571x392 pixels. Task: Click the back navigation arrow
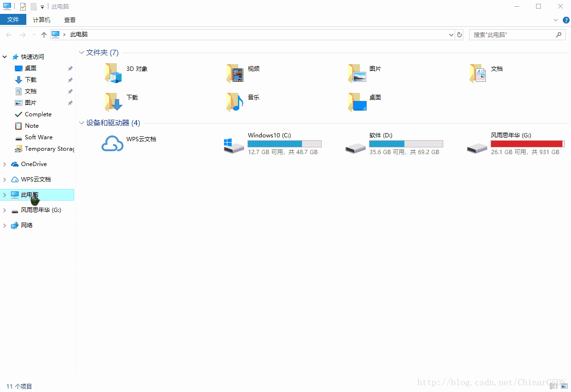(9, 34)
